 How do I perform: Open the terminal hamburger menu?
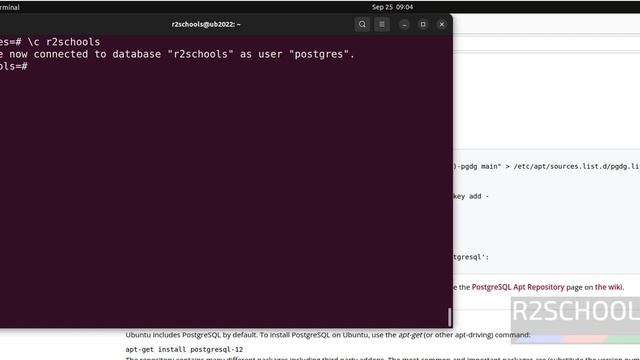click(x=382, y=24)
